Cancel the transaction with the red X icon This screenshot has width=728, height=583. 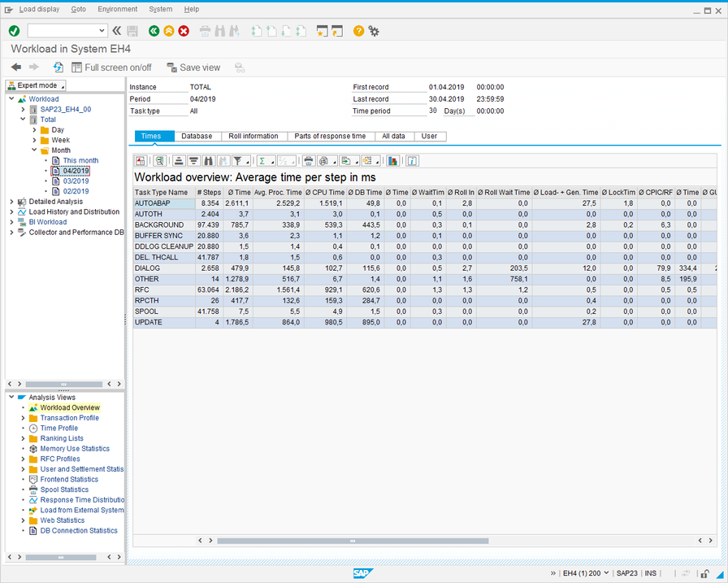pos(182,30)
